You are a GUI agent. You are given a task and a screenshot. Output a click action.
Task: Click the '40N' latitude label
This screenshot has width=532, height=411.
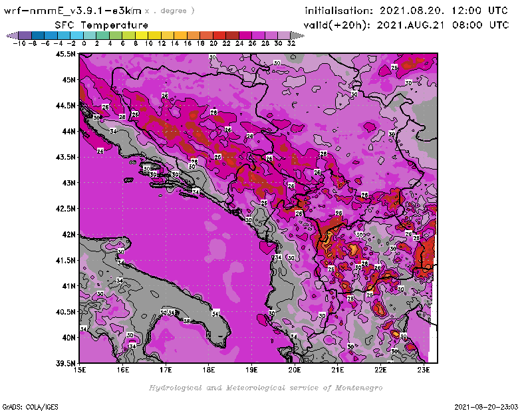[69, 338]
